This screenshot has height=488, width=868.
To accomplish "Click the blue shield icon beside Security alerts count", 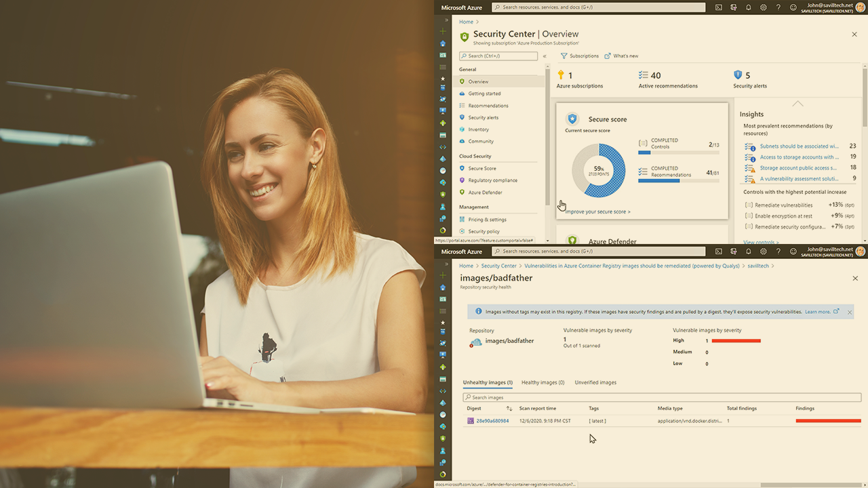I will click(x=738, y=75).
